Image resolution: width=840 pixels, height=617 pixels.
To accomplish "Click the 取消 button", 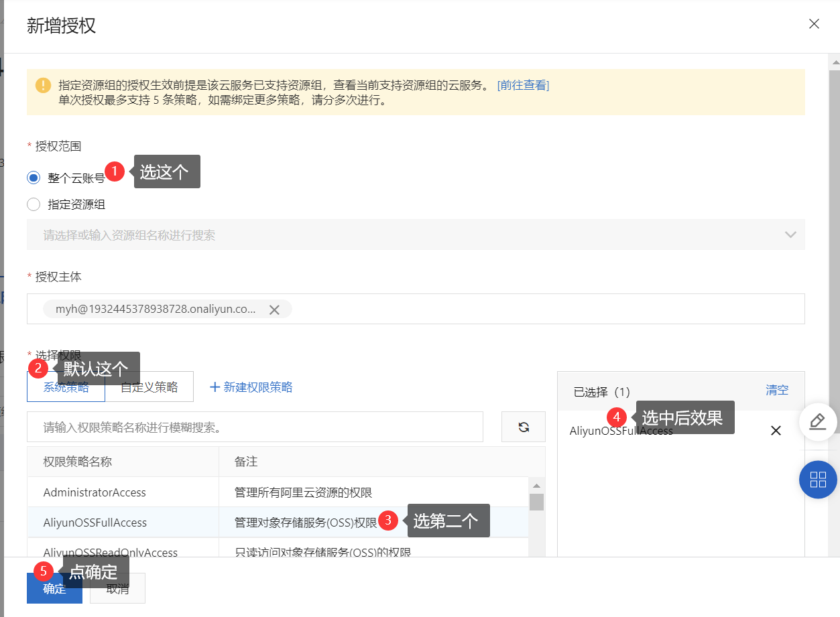I will pos(117,589).
